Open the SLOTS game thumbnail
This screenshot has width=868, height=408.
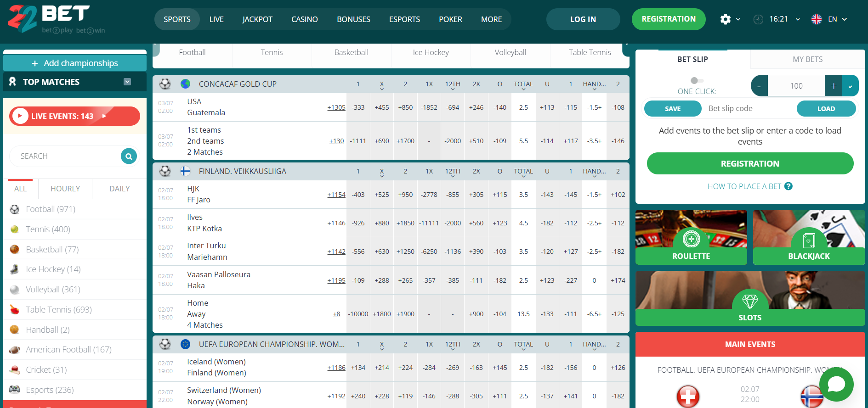point(750,298)
